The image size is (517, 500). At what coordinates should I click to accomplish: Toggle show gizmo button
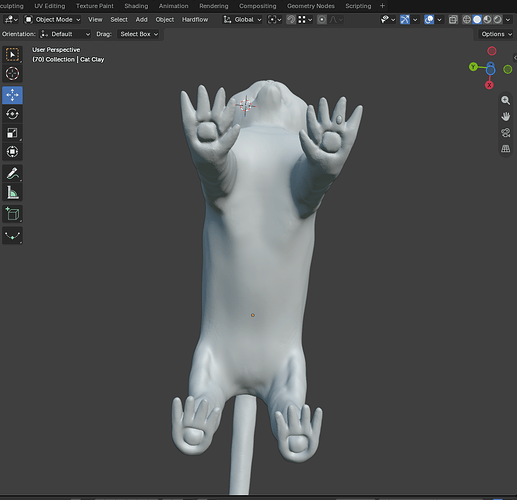pos(405,20)
